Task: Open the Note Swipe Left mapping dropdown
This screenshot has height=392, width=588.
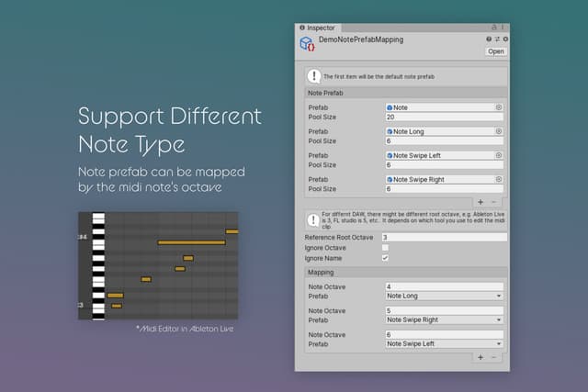Action: click(445, 344)
